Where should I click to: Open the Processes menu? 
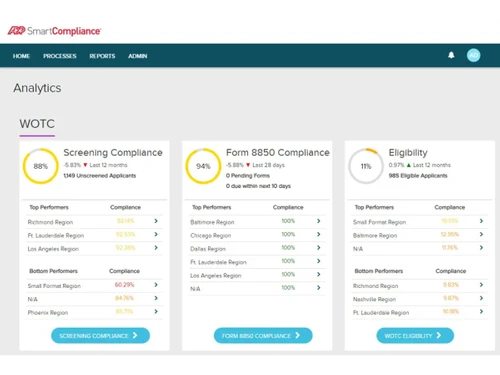[60, 56]
